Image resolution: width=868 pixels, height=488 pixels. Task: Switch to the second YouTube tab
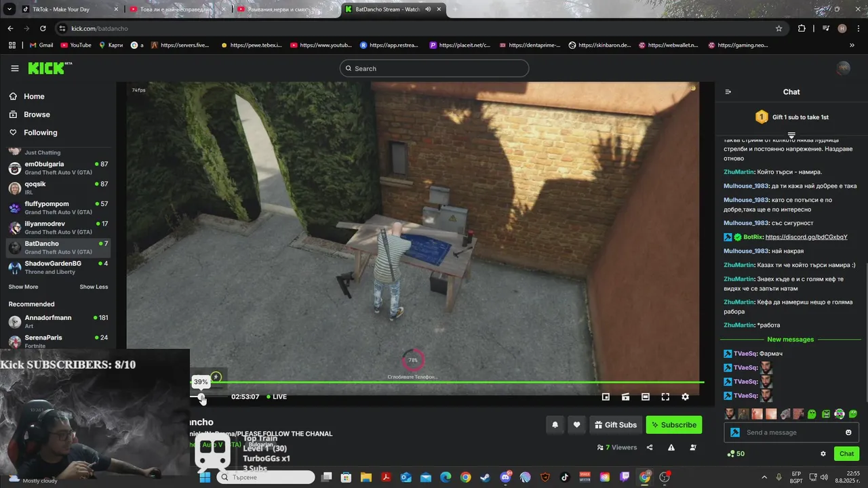[176, 9]
